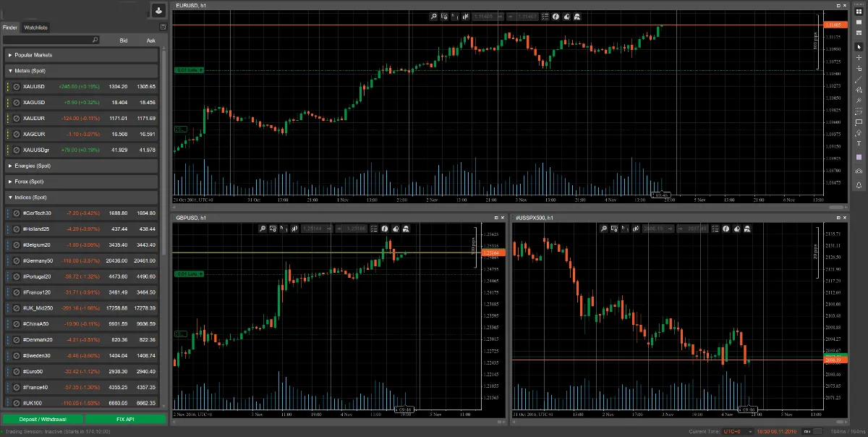
Task: Select the rectangle shape tool
Action: tap(859, 122)
